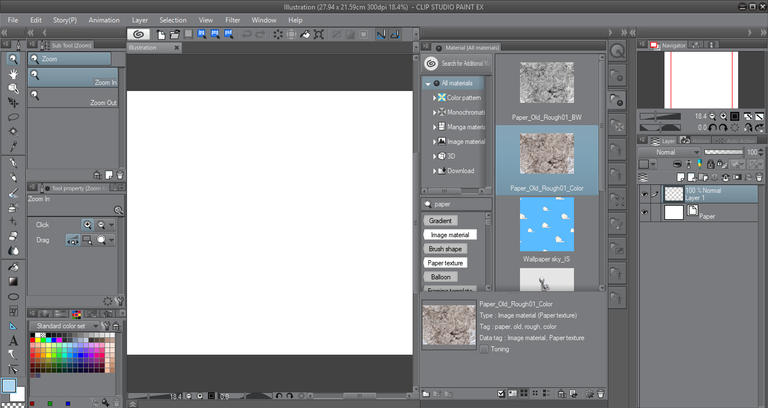Select the Eyedropper tool

[x=13, y=146]
